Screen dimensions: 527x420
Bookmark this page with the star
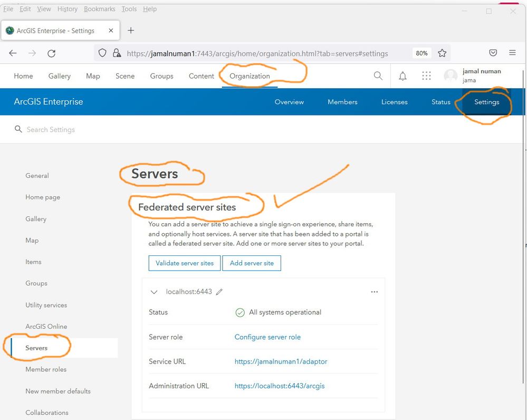(x=442, y=53)
